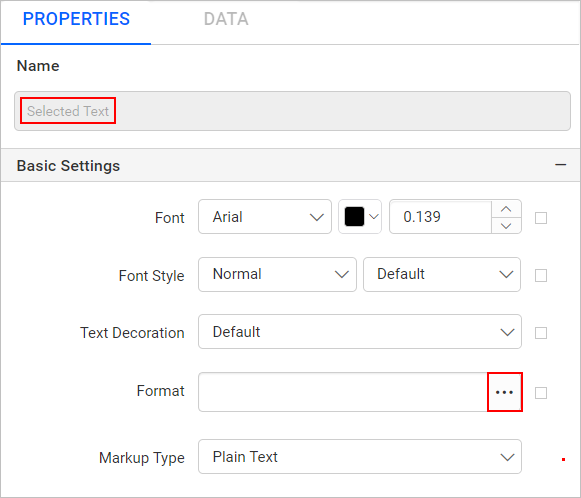
Task: Toggle the checkbox beside Font Style row
Action: point(541,275)
